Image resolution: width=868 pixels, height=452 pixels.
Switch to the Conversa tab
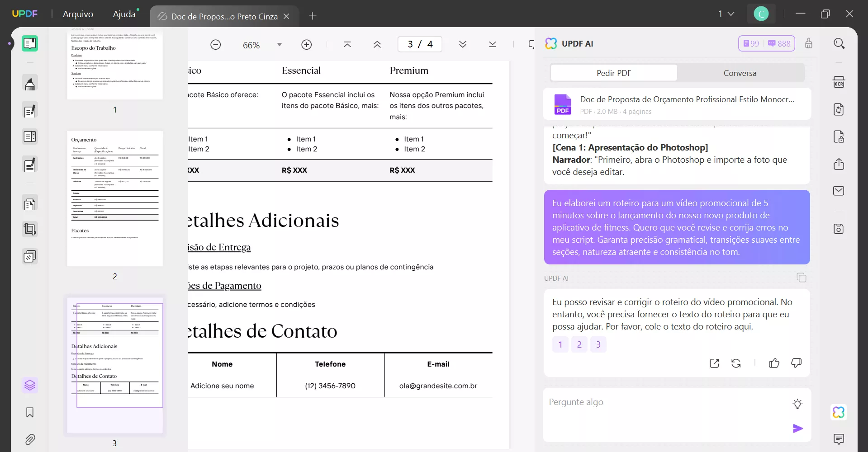740,73
